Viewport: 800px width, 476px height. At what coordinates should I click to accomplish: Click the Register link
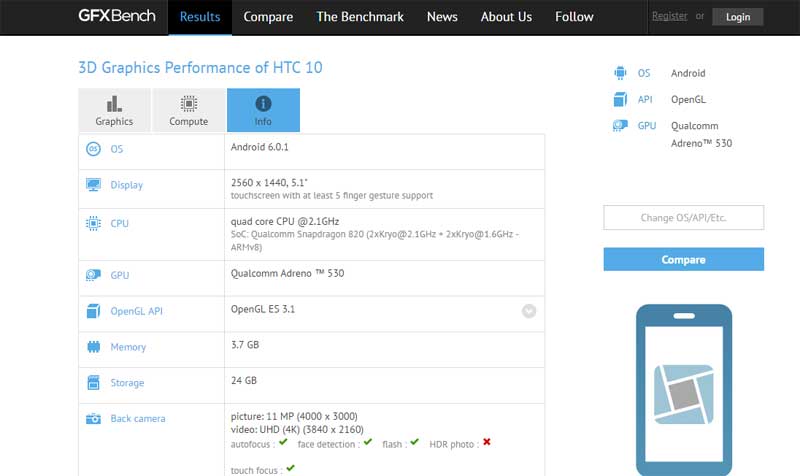click(669, 16)
